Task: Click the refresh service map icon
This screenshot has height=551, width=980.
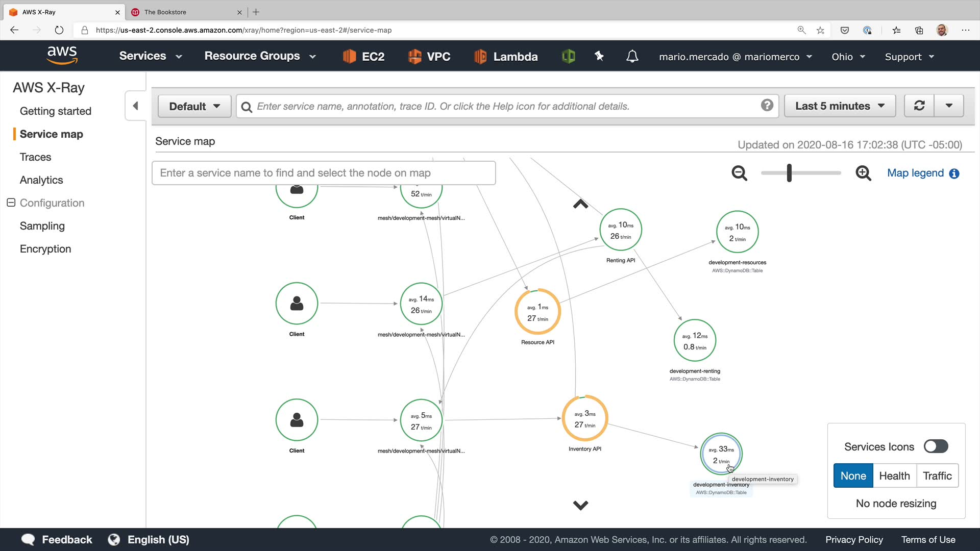Action: 919,106
